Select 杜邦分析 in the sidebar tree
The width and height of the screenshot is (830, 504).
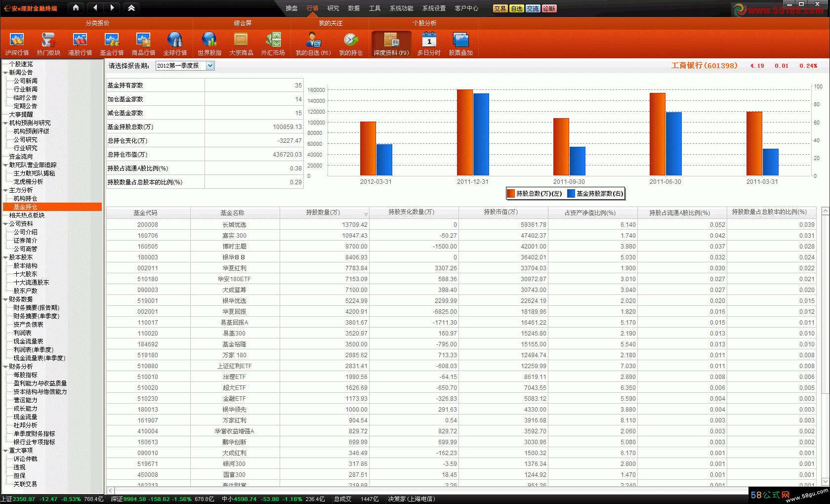click(25, 425)
